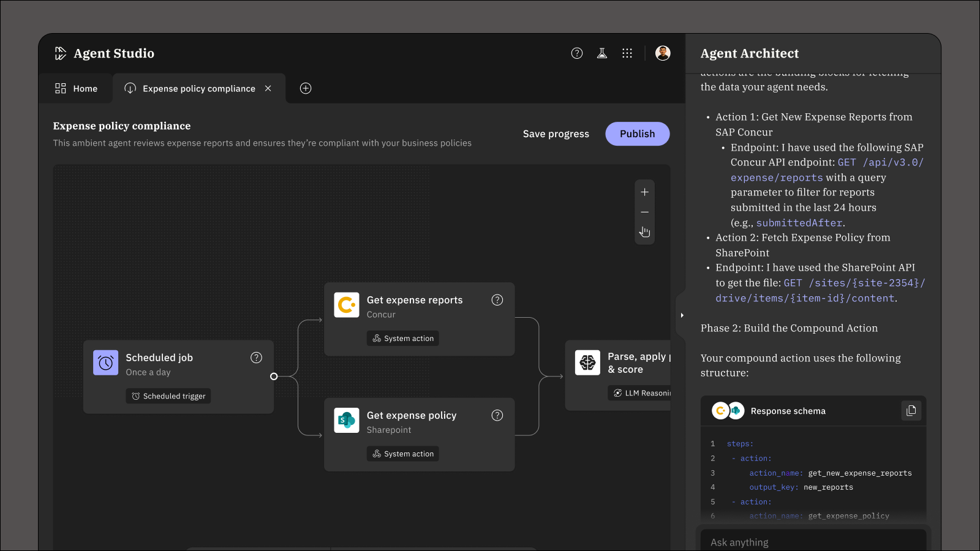This screenshot has height=551, width=980.
Task: Select the Concur icon on Get expense reports node
Action: (x=346, y=305)
